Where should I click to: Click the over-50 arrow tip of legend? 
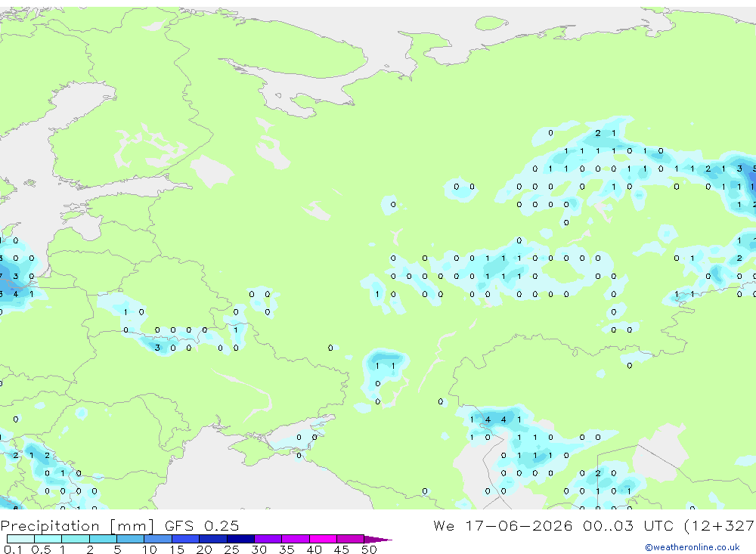pos(378,539)
